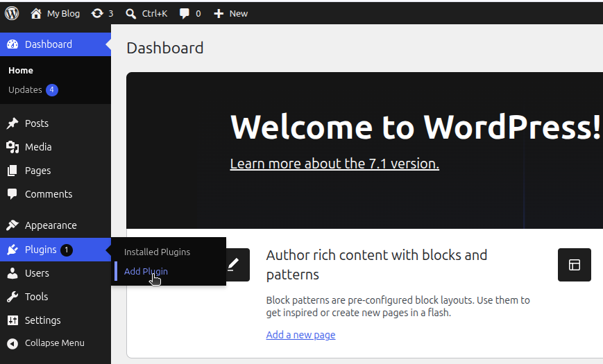Open the comments bubble in admin bar
603x364 pixels.
coord(184,13)
